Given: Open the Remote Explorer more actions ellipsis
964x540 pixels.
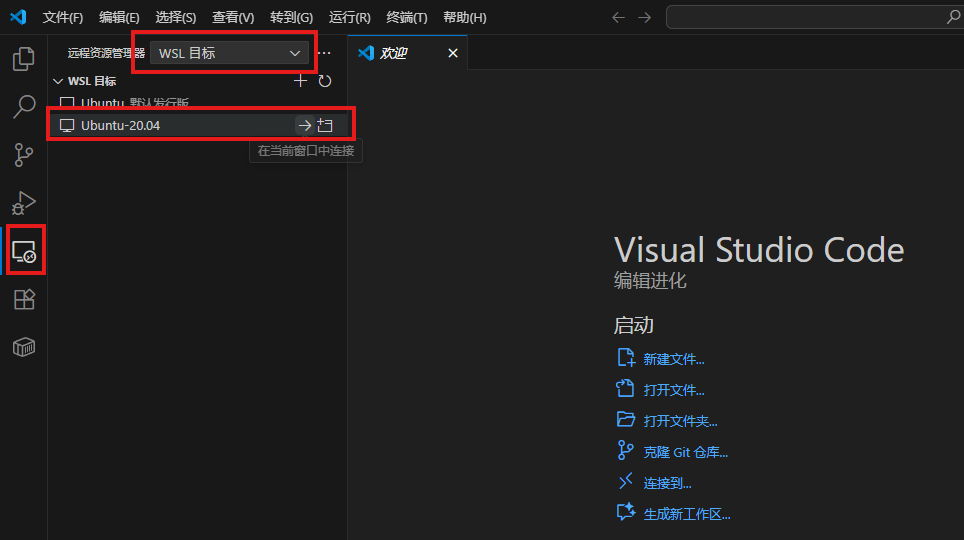Looking at the screenshot, I should pos(325,53).
